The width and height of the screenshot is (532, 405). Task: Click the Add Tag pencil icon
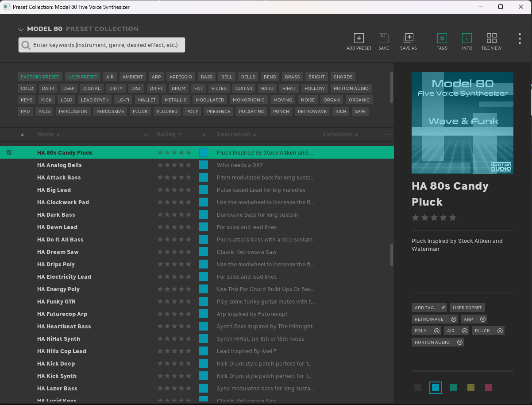tap(443, 308)
